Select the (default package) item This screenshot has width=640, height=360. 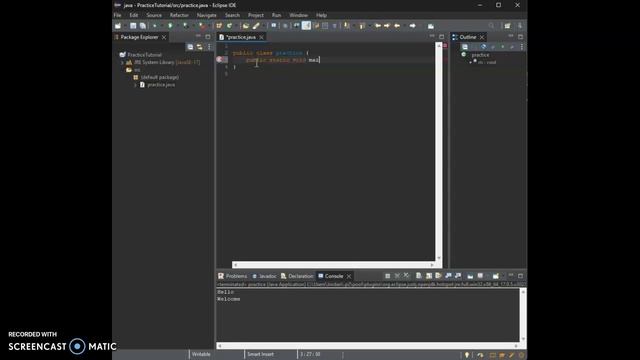coord(160,77)
